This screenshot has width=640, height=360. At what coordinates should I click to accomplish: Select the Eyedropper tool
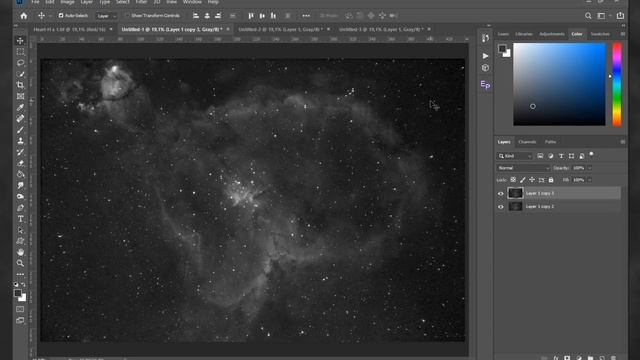[x=20, y=107]
